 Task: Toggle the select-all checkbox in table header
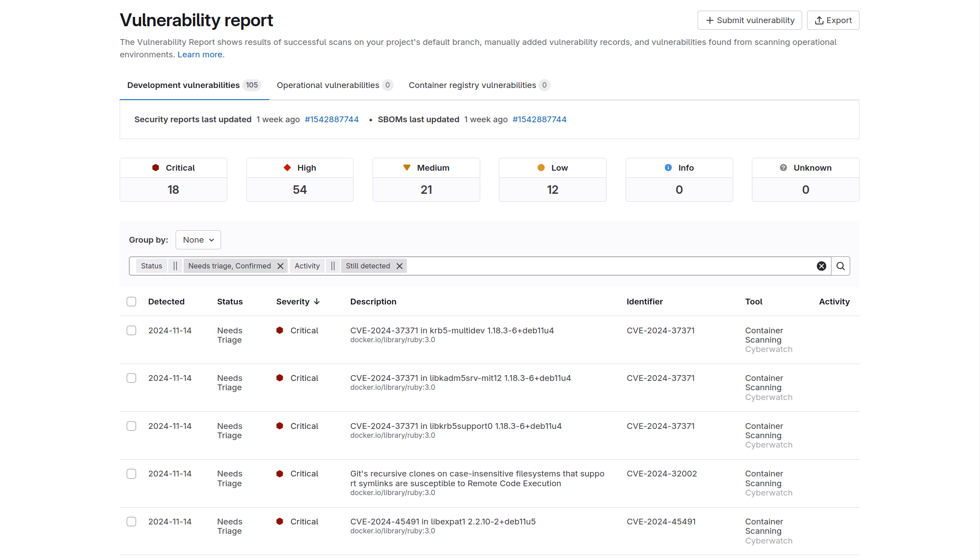[x=131, y=302]
